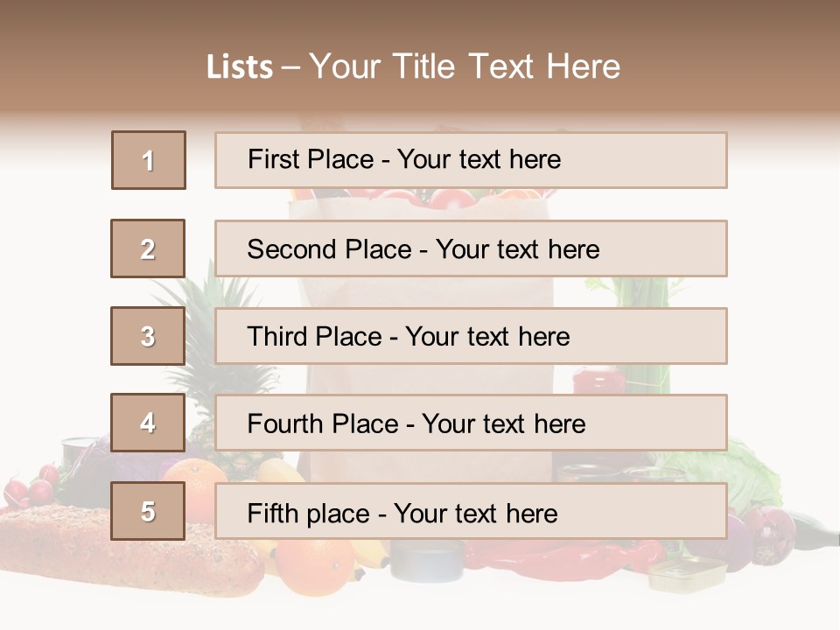This screenshot has height=630, width=840.
Task: Select the number 4 box
Action: click(148, 423)
